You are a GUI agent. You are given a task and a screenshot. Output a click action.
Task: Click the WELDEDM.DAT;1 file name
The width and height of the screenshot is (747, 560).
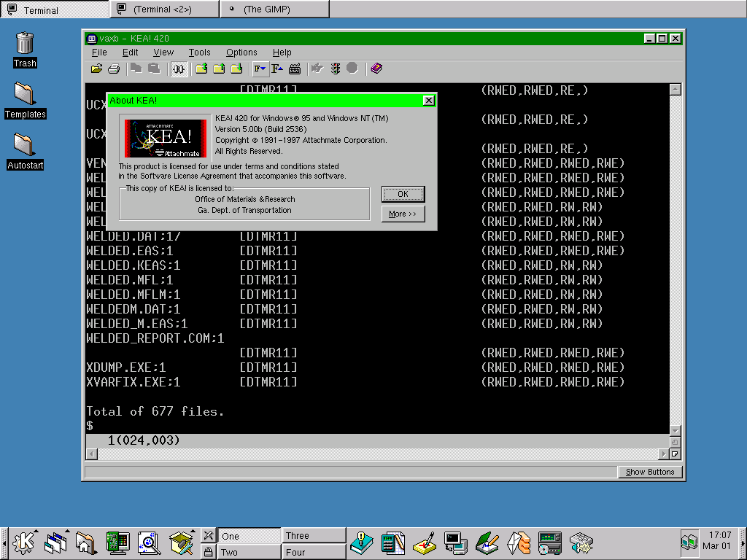133,309
